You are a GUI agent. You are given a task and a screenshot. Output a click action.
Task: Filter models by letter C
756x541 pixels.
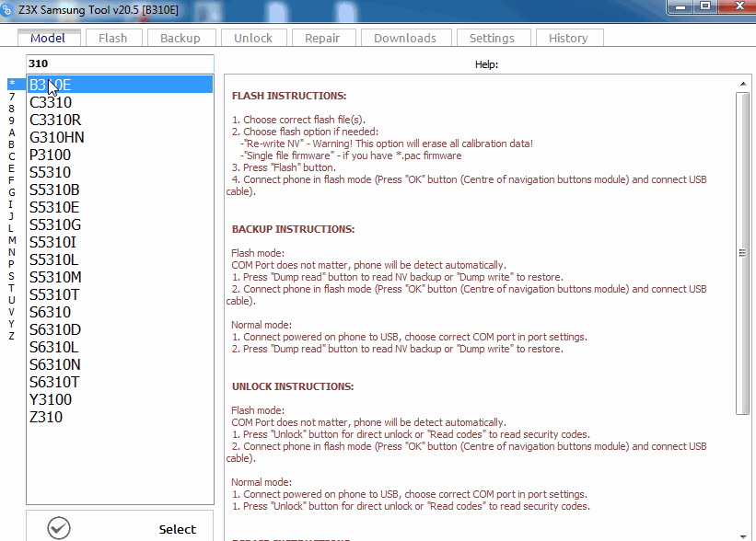(x=12, y=156)
